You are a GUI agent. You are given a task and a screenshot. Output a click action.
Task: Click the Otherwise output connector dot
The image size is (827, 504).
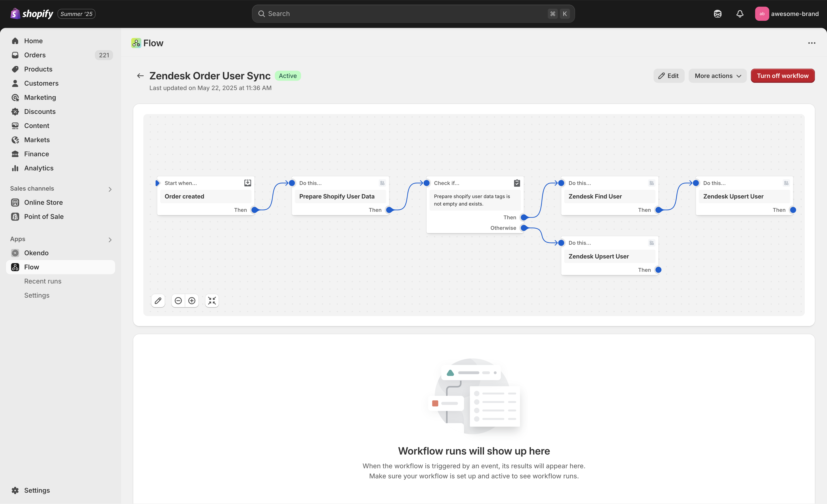[524, 228]
